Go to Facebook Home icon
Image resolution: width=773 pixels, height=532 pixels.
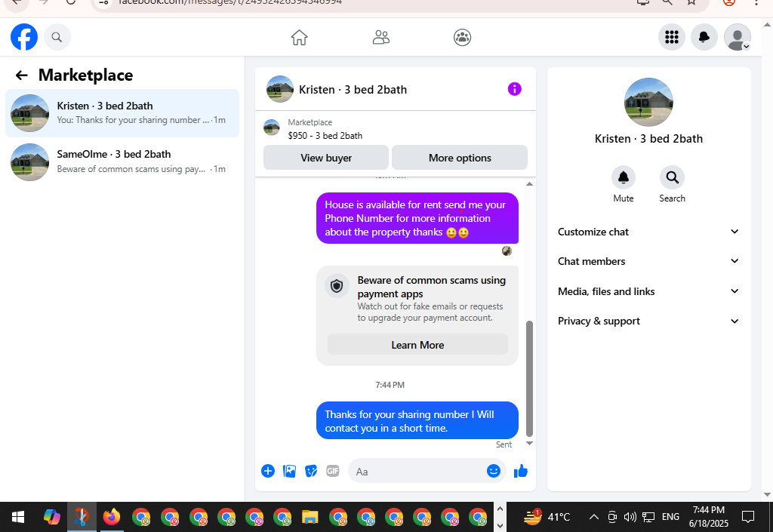click(x=299, y=38)
